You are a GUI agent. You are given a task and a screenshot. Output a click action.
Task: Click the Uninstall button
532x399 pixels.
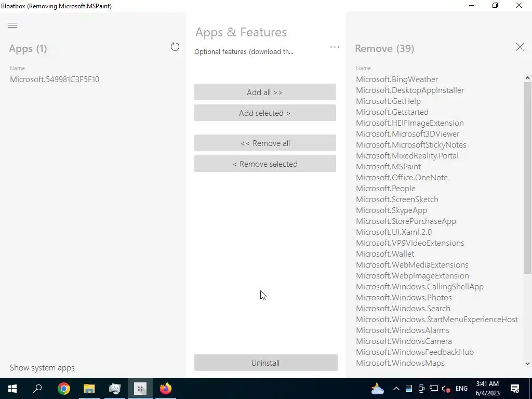click(x=265, y=363)
